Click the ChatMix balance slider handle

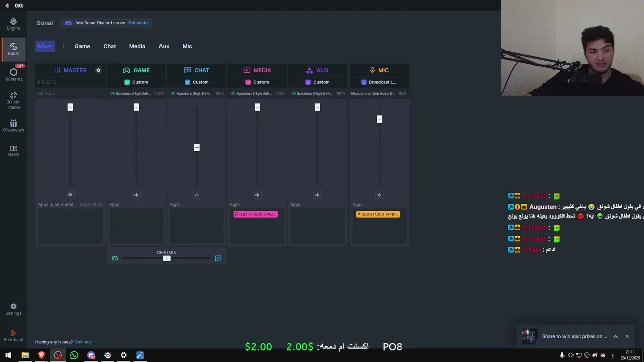167,258
